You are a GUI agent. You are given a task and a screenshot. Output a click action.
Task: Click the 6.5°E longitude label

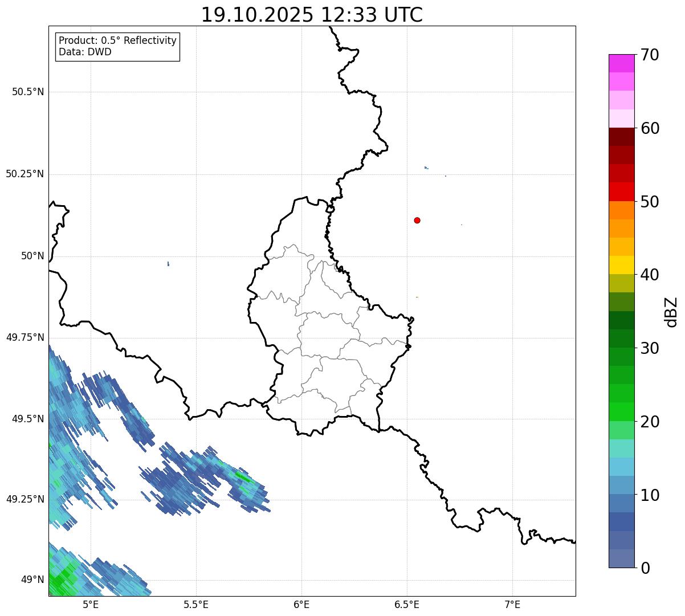coord(407,605)
